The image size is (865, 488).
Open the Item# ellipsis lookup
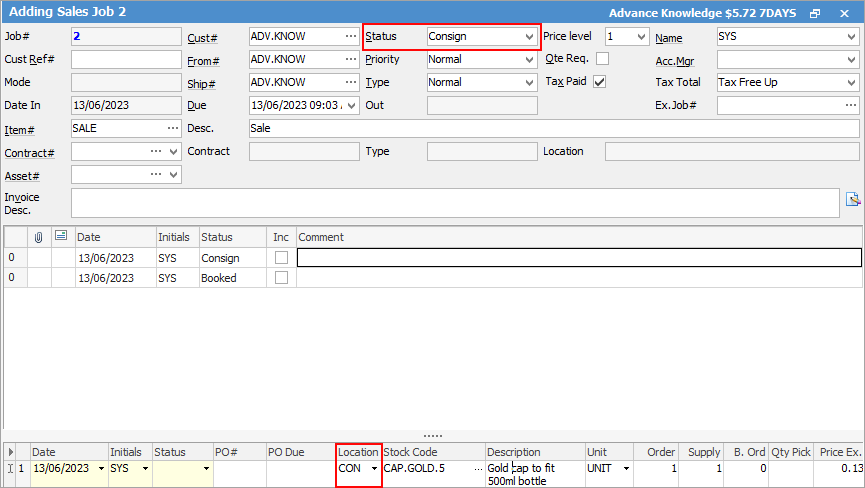172,128
